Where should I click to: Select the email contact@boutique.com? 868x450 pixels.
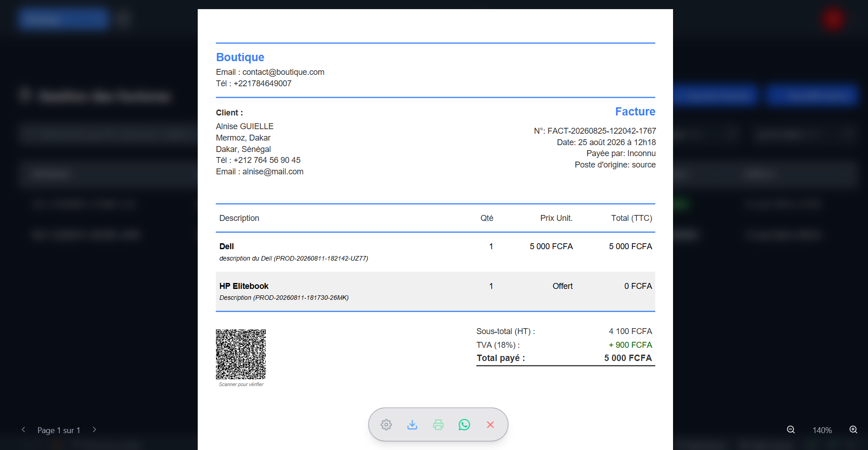(x=284, y=72)
